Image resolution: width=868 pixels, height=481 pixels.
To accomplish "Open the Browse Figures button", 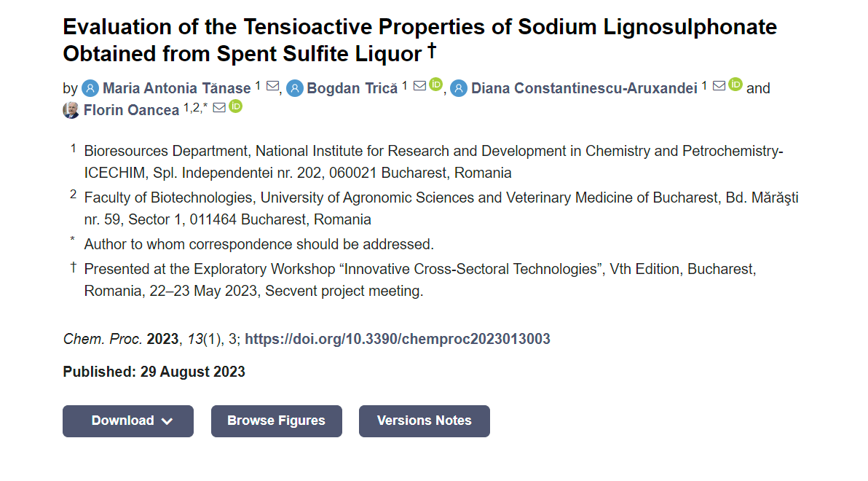I will [x=276, y=421].
